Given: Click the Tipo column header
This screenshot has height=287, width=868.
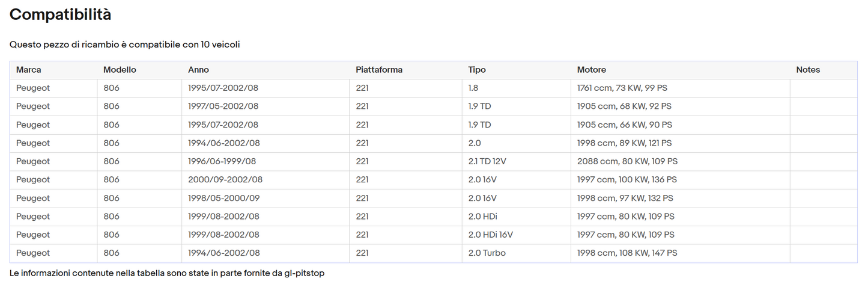Looking at the screenshot, I should tap(477, 70).
